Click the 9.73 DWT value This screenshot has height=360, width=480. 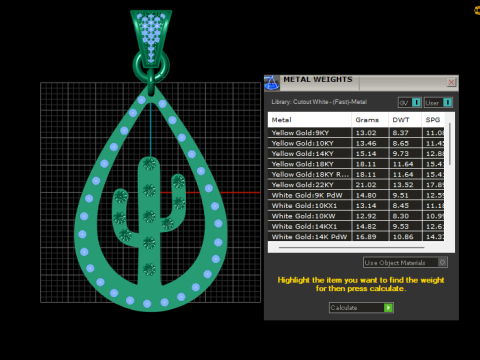pyautogui.click(x=400, y=153)
